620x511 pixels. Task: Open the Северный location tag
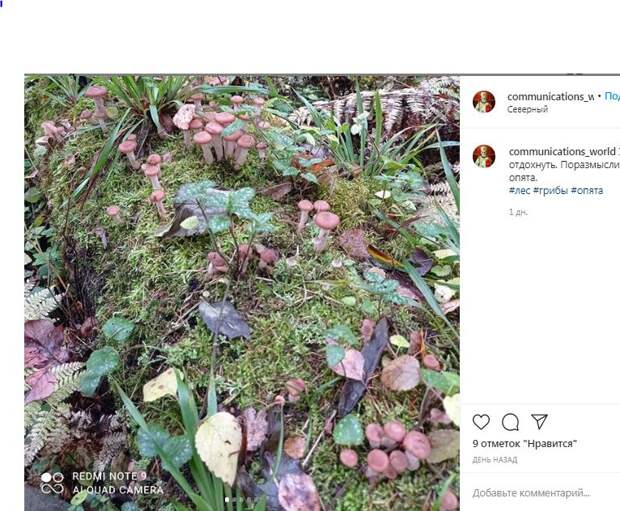pyautogui.click(x=527, y=109)
